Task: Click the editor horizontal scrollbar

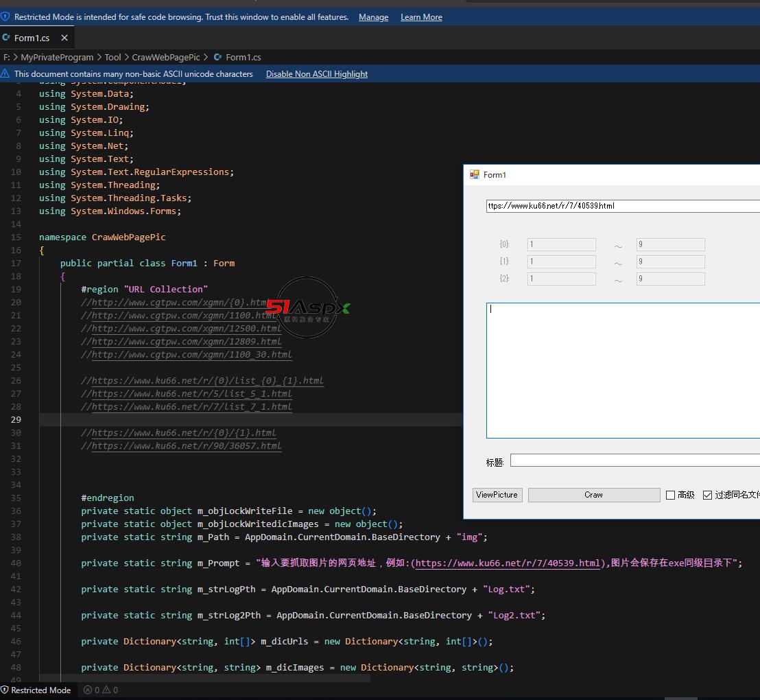Action: (x=204, y=678)
